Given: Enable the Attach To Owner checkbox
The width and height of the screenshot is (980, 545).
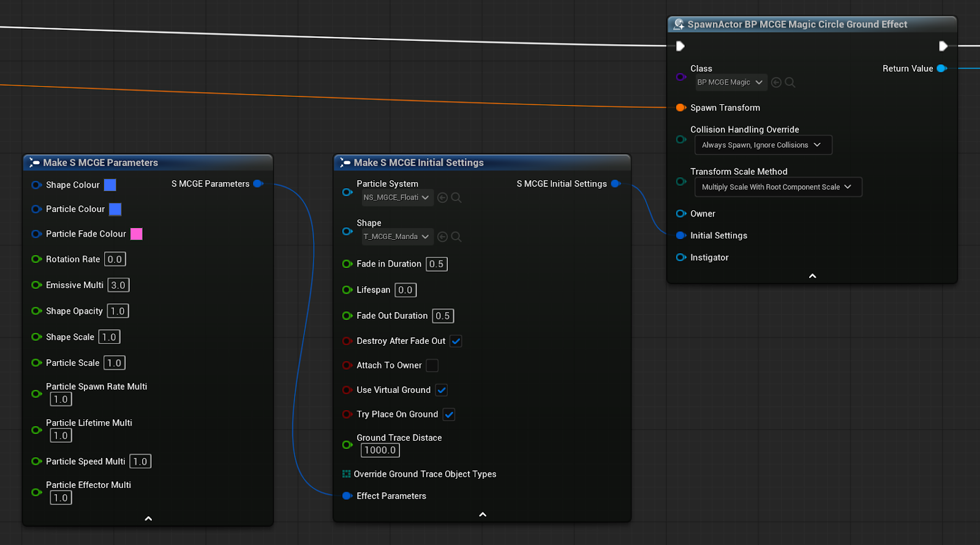Looking at the screenshot, I should [432, 365].
